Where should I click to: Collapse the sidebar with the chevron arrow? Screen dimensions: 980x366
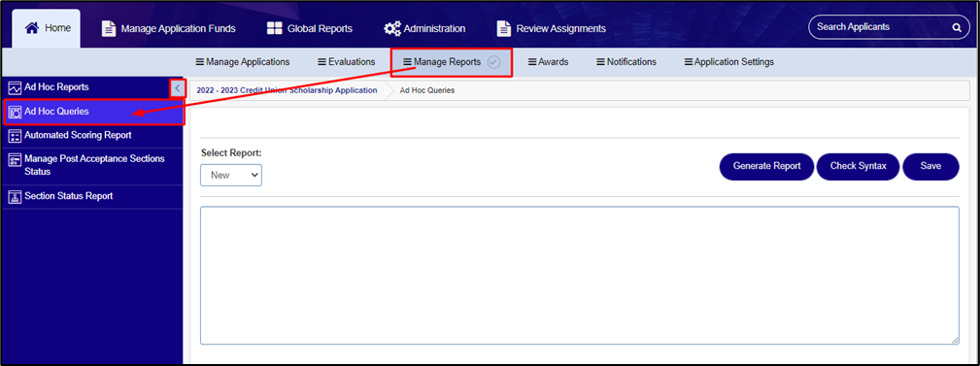(177, 88)
